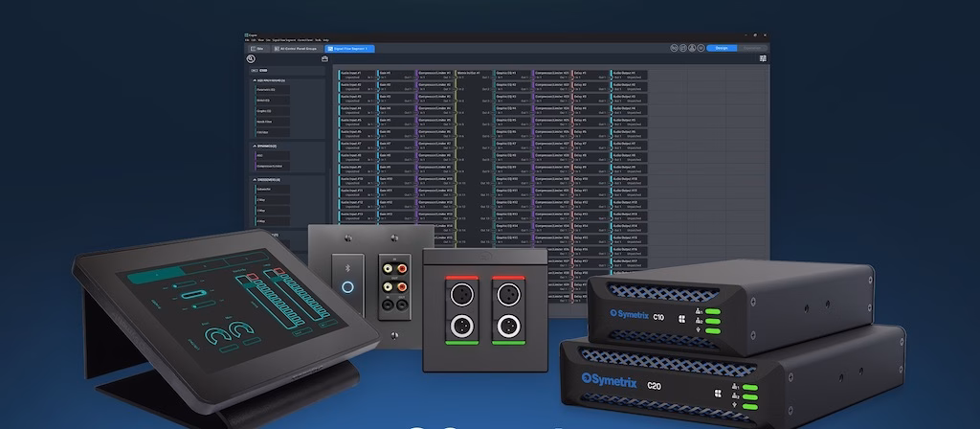This screenshot has width=980, height=429.
Task: Switch to AV Control Panel Groups tab
Action: (296, 48)
